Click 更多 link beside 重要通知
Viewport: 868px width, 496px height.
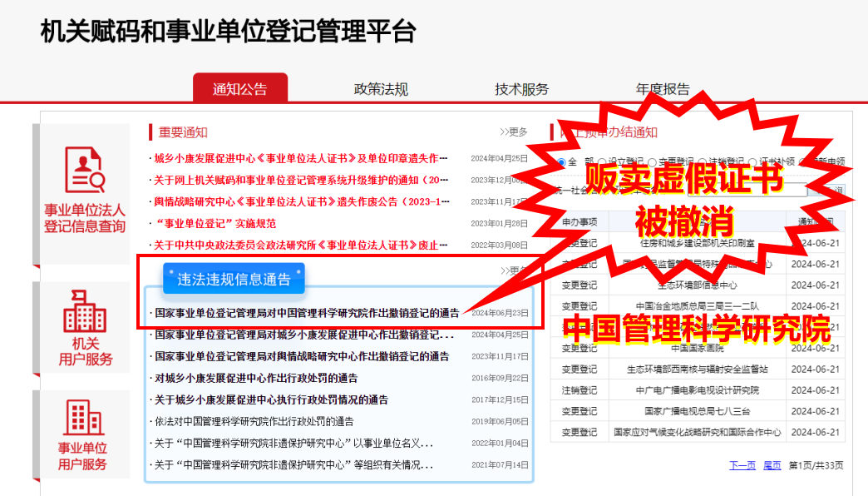pyautogui.click(x=514, y=131)
